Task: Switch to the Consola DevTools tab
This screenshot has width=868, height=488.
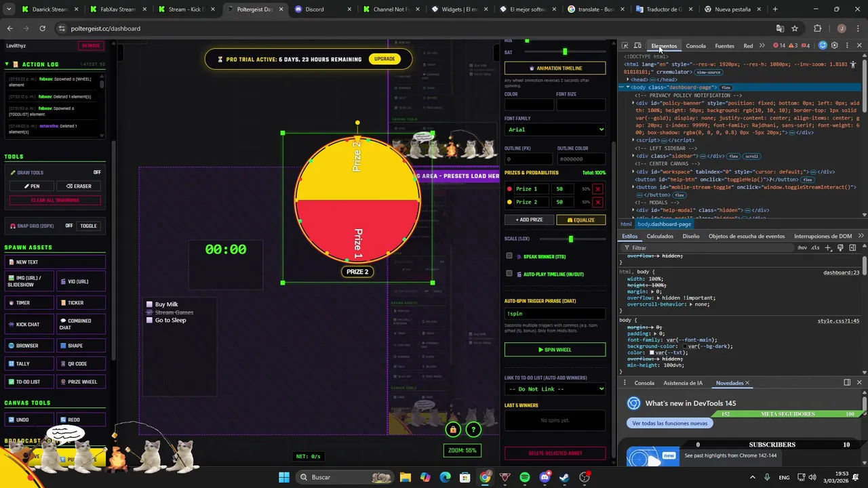Action: click(x=696, y=46)
